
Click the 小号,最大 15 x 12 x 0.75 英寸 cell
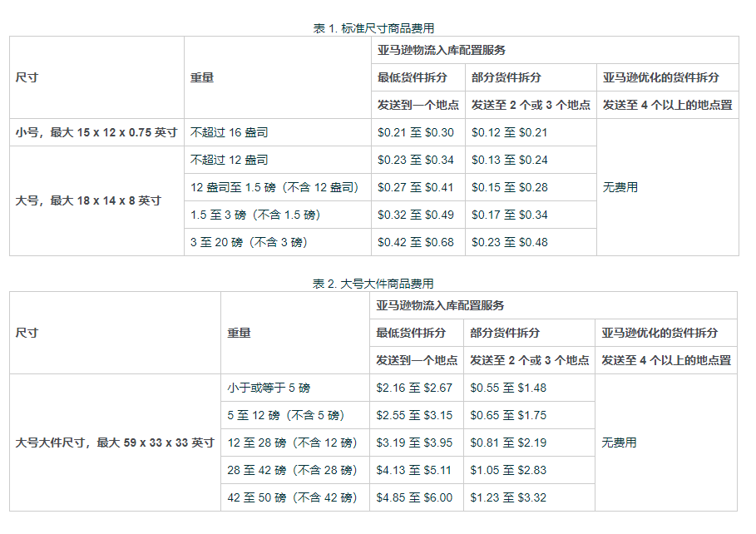[96, 132]
